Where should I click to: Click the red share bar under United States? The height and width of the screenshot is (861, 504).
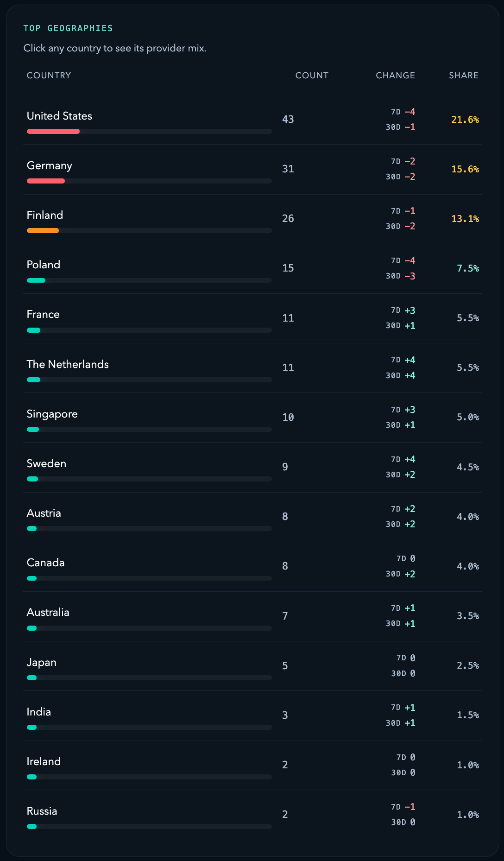pos(53,131)
